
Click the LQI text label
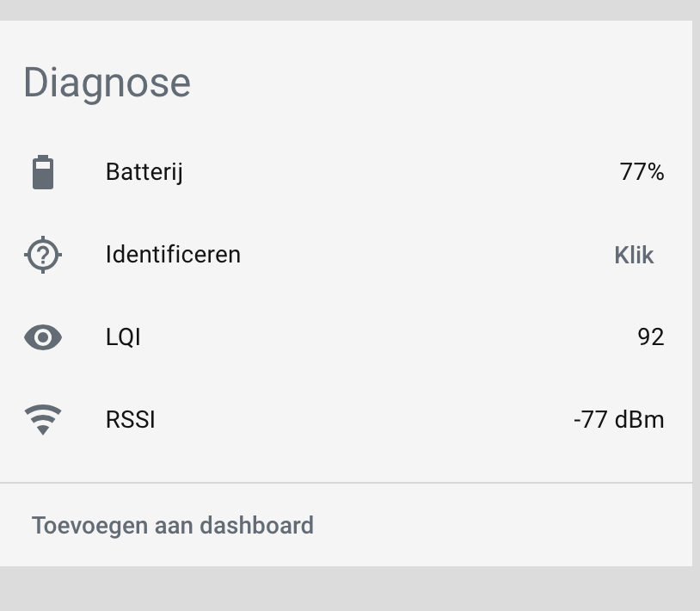point(123,337)
